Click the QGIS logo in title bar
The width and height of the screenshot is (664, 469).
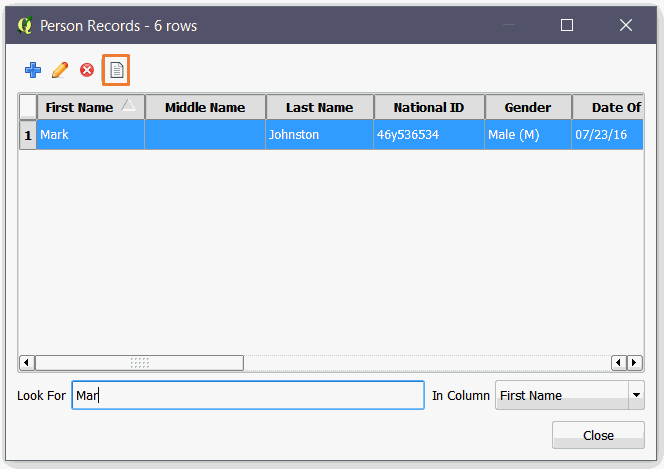(x=25, y=25)
